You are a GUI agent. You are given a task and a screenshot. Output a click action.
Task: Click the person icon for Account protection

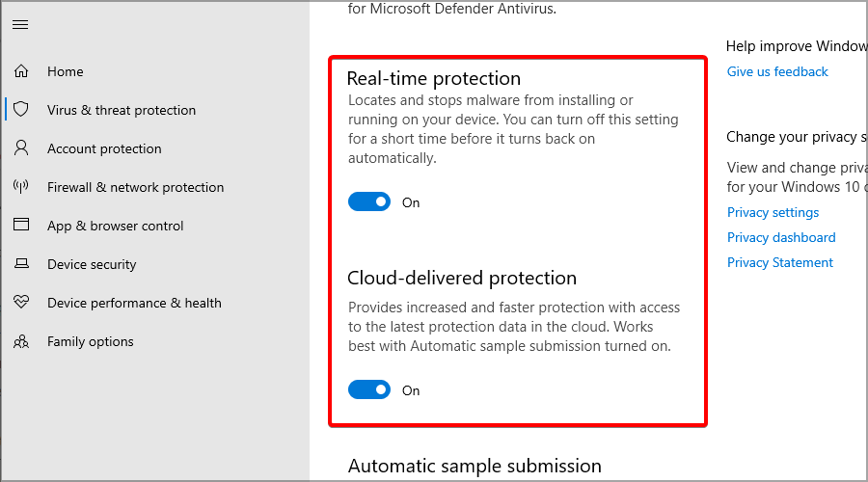point(21,147)
